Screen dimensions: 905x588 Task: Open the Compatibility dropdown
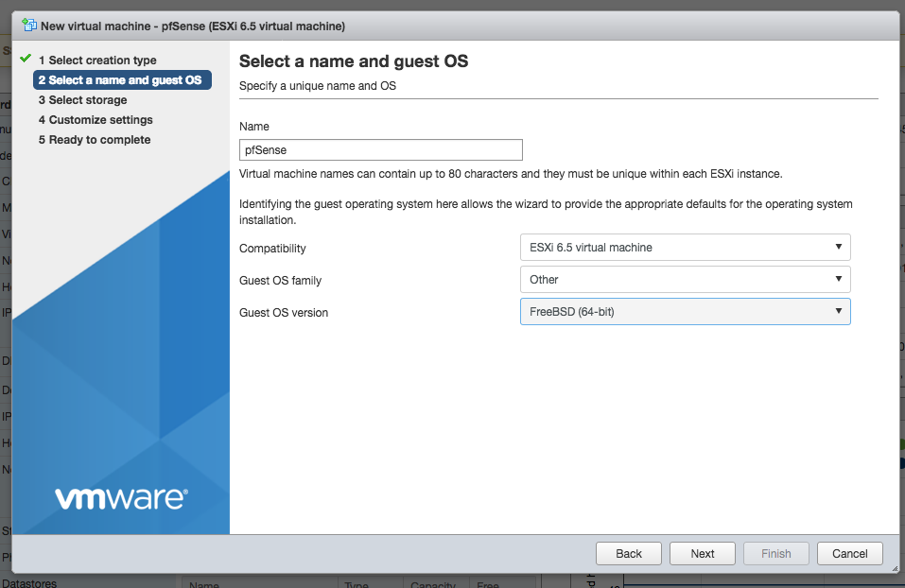[685, 248]
